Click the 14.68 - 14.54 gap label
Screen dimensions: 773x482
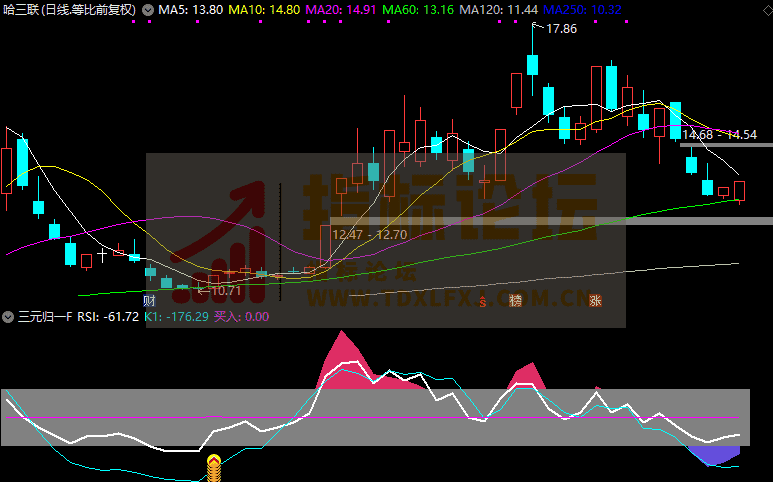[719, 135]
